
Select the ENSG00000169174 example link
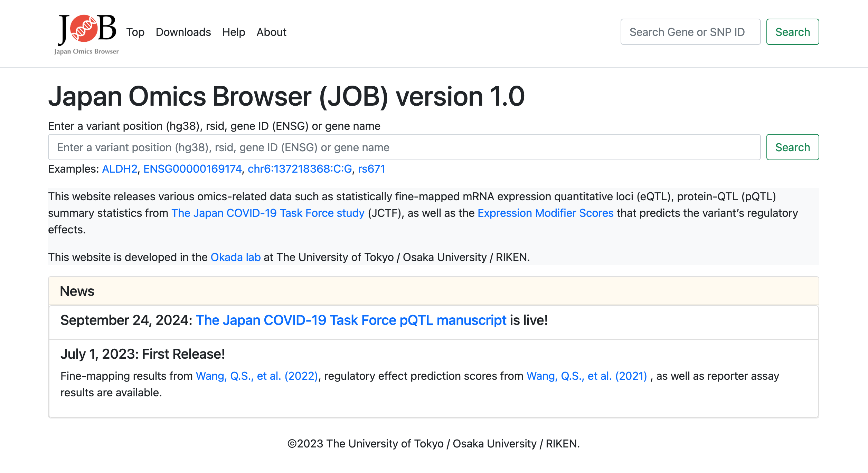[192, 169]
